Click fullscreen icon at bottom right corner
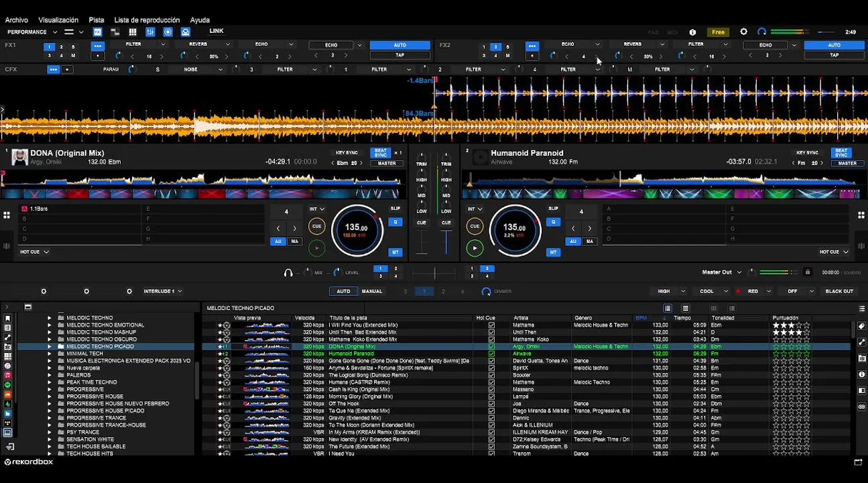The width and height of the screenshot is (868, 483). [859, 462]
